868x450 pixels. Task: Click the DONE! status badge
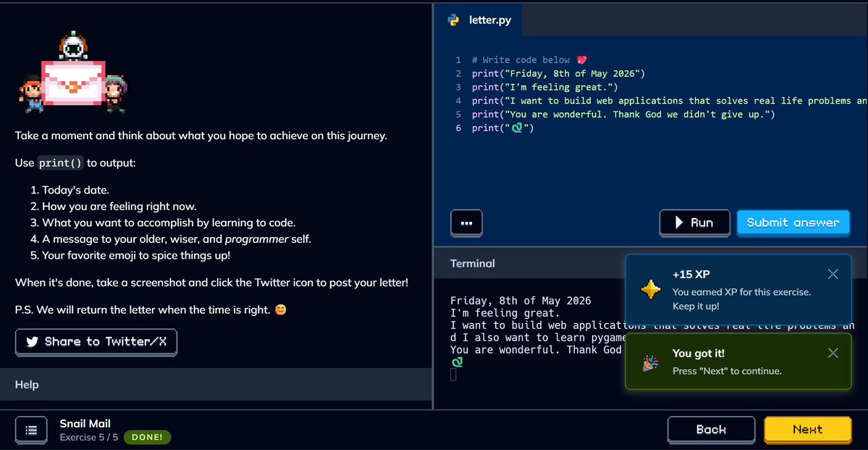point(147,437)
